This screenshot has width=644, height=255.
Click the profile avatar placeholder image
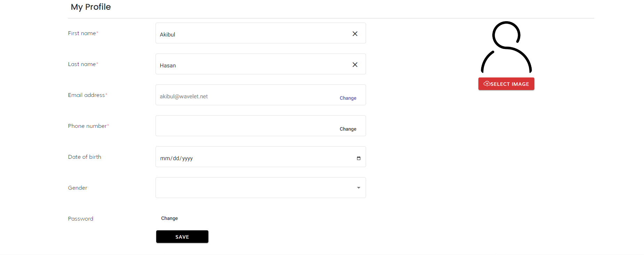pyautogui.click(x=506, y=48)
